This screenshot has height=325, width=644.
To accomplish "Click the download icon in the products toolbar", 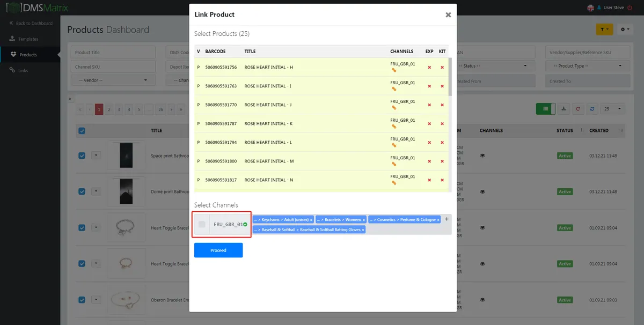I will pyautogui.click(x=563, y=109).
